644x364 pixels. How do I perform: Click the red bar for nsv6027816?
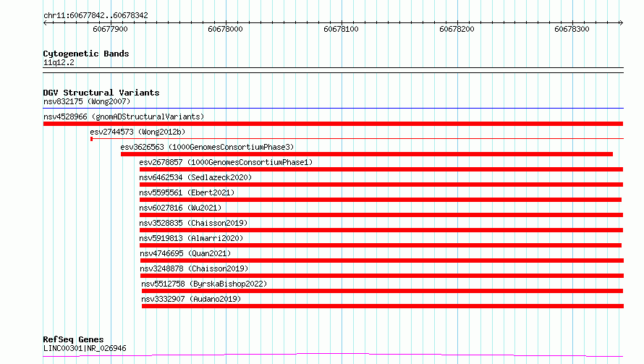click(x=381, y=215)
